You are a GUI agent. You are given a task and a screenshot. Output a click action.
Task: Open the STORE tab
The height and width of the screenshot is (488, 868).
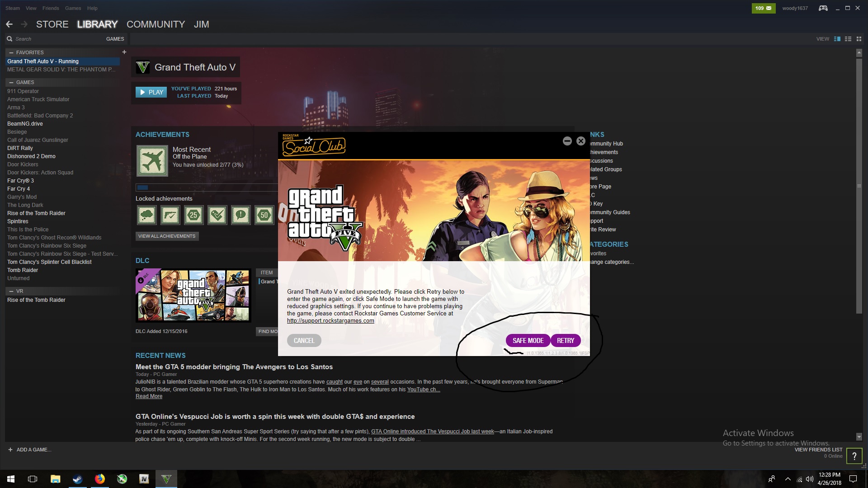[52, 24]
